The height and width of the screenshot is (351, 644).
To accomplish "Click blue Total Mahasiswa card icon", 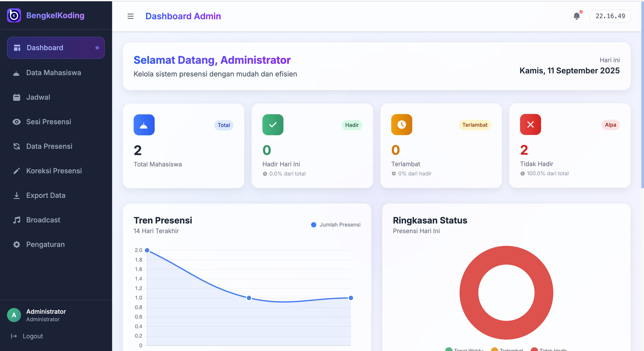I will pos(144,125).
